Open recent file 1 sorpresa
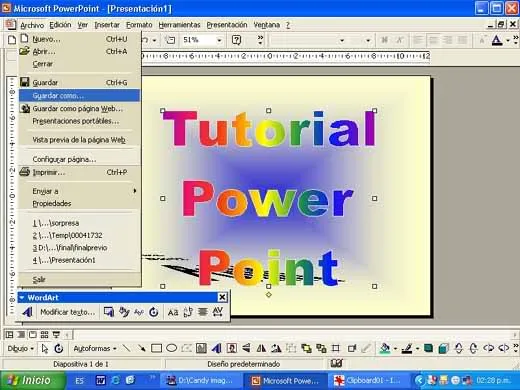 pos(79,223)
